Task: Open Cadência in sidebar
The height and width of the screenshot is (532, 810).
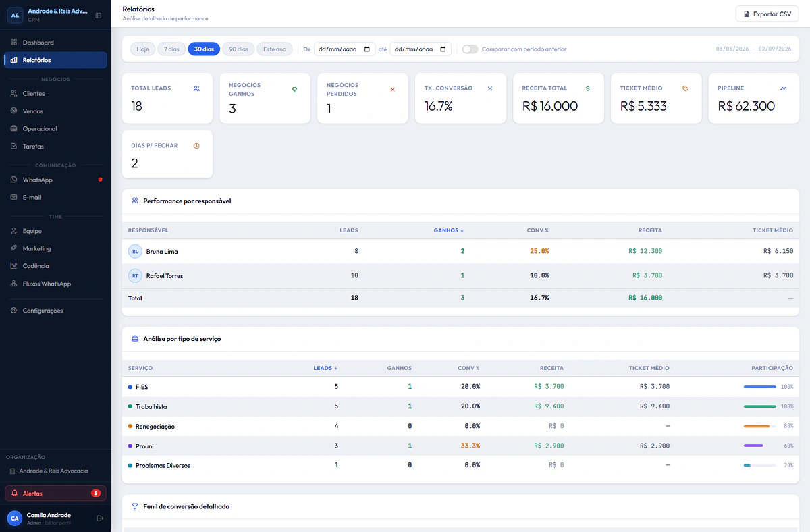Action: click(x=55, y=266)
